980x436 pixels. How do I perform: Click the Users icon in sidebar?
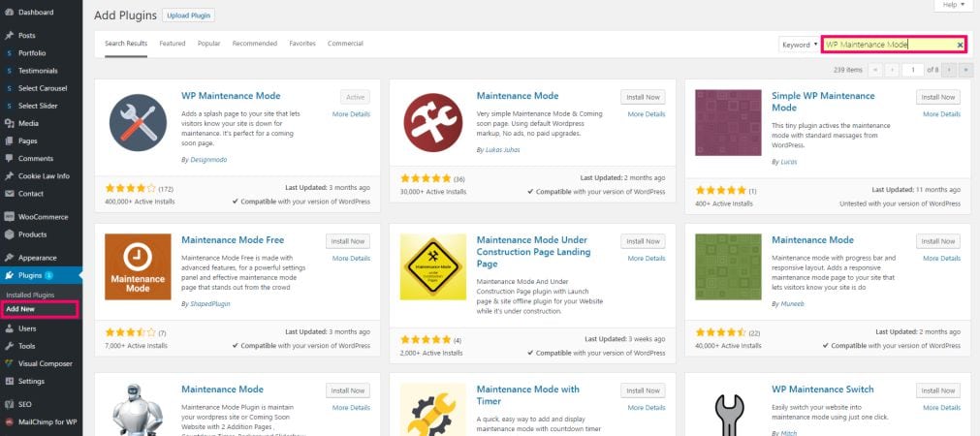(x=9, y=327)
